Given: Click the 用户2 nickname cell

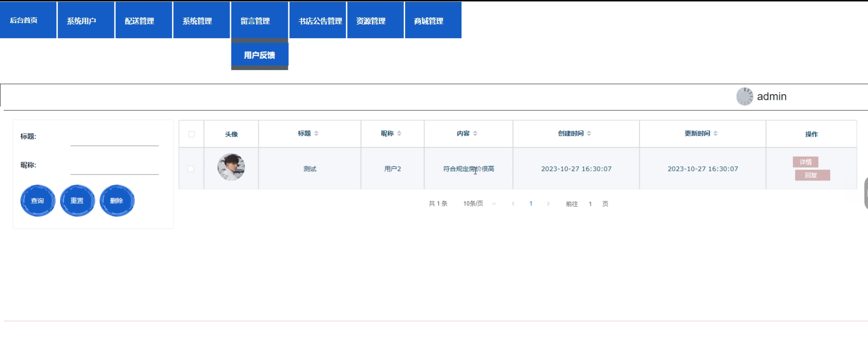Looking at the screenshot, I should tap(393, 169).
